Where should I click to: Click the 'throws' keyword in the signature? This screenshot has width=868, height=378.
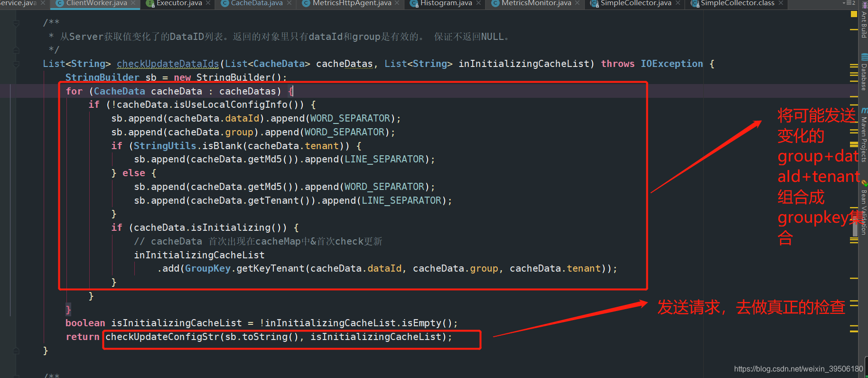[618, 64]
